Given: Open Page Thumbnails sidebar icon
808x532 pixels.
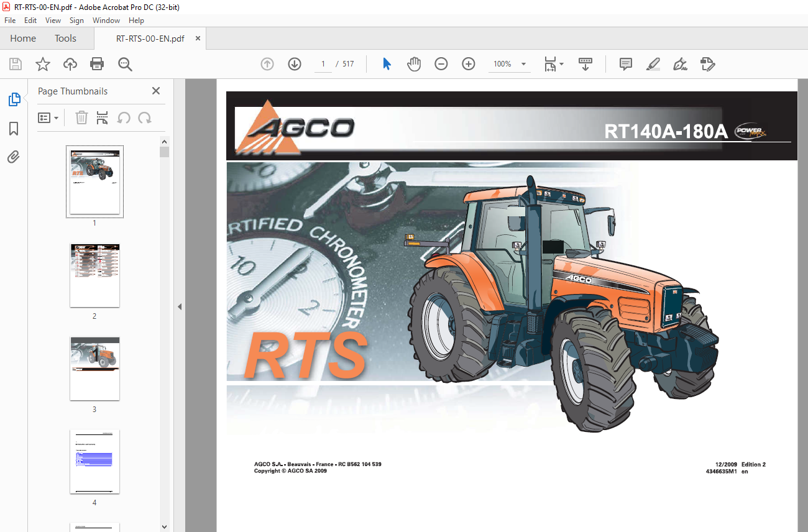Looking at the screenshot, I should [14, 99].
